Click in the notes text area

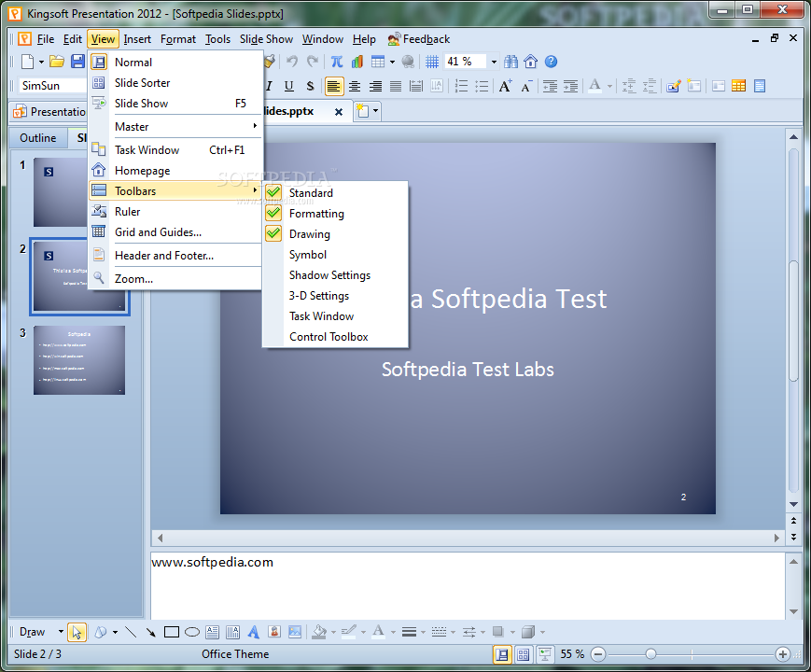point(468,584)
